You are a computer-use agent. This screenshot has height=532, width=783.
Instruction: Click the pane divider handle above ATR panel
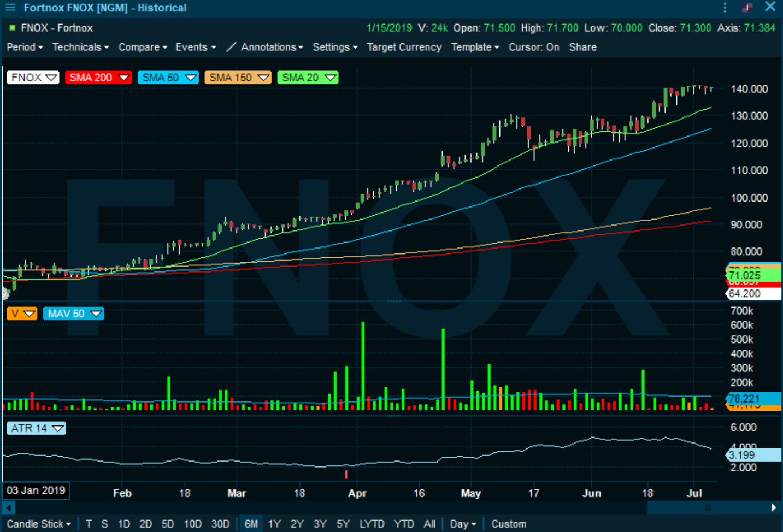[393, 416]
